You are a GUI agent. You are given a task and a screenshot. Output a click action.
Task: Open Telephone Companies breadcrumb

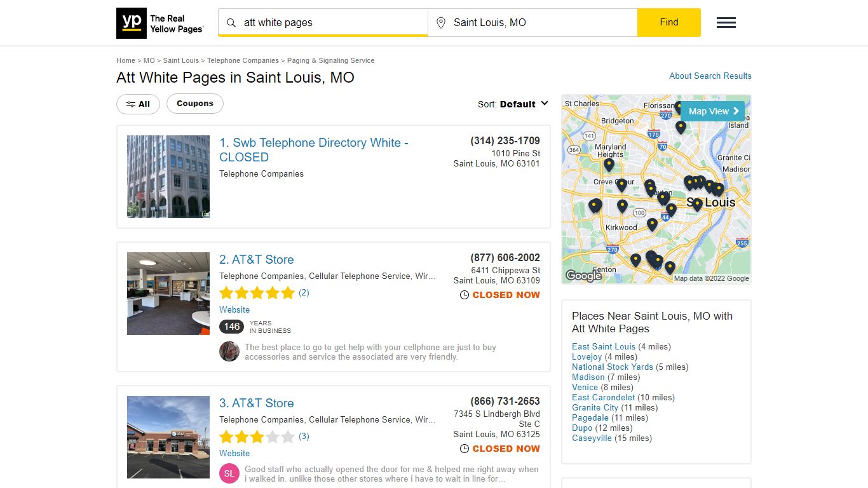[x=243, y=60]
